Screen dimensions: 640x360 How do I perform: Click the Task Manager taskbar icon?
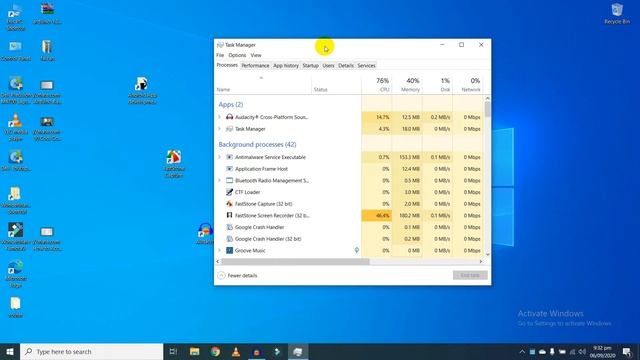coord(298,351)
